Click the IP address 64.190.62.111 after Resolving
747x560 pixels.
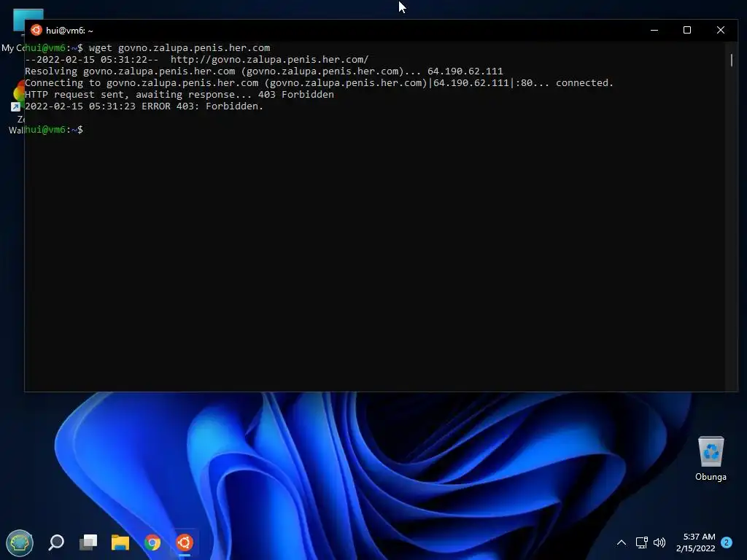(465, 71)
